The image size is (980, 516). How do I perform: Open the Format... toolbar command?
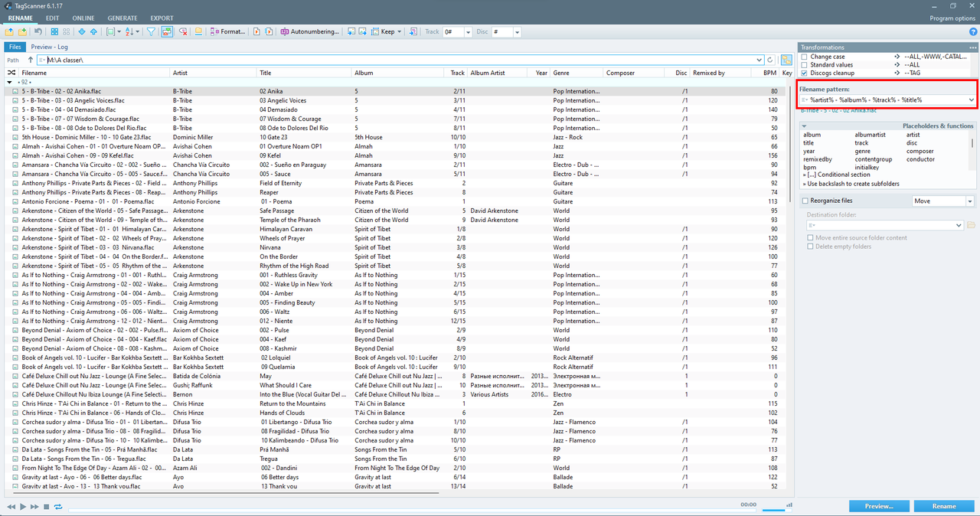[x=227, y=32]
